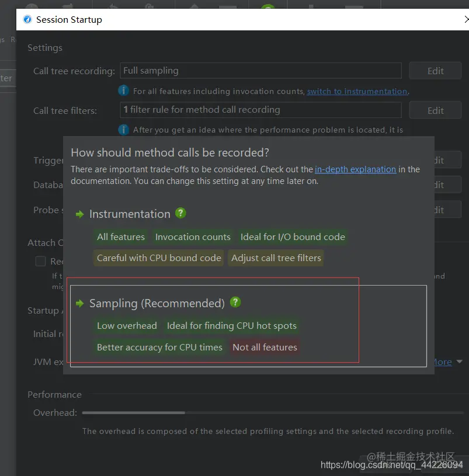469x476 pixels.
Task: Click the green arrow next to Sampling
Action: click(80, 303)
